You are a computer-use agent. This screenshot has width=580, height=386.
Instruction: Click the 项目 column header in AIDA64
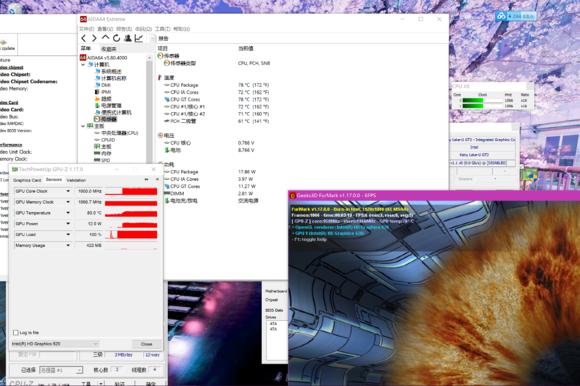click(163, 48)
